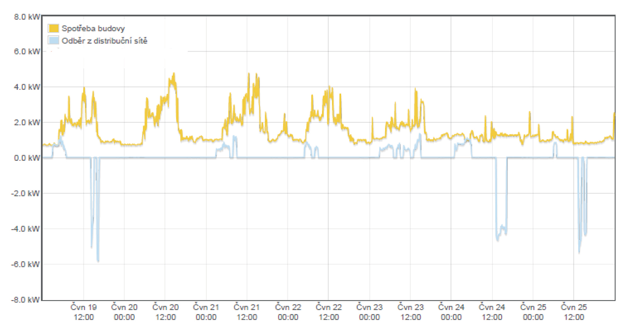Select the 'Odběr z distribuční sítě' legend label
644x333 pixels.
coord(104,41)
